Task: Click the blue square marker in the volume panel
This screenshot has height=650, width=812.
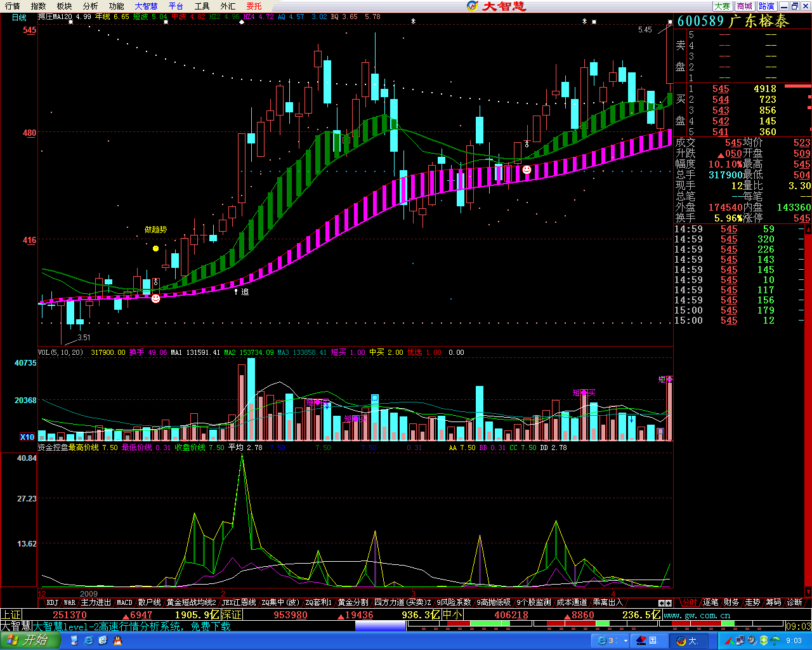Action: pyautogui.click(x=374, y=398)
